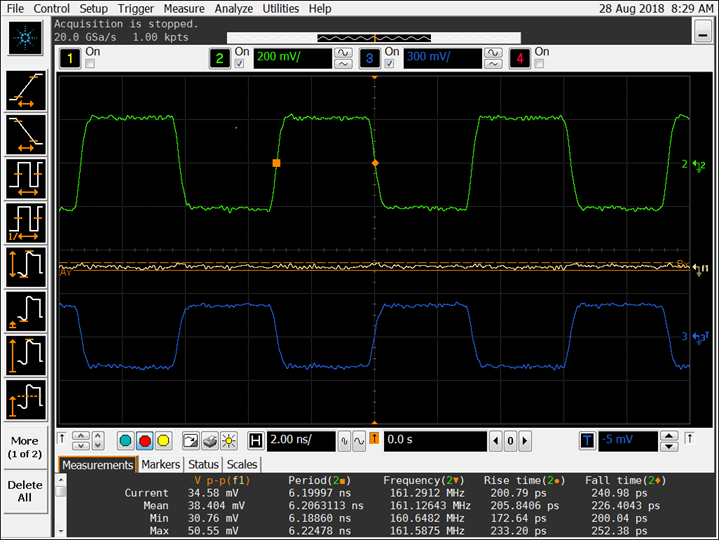719x540 pixels.
Task: Select the V min measurement icon
Action: (26, 312)
